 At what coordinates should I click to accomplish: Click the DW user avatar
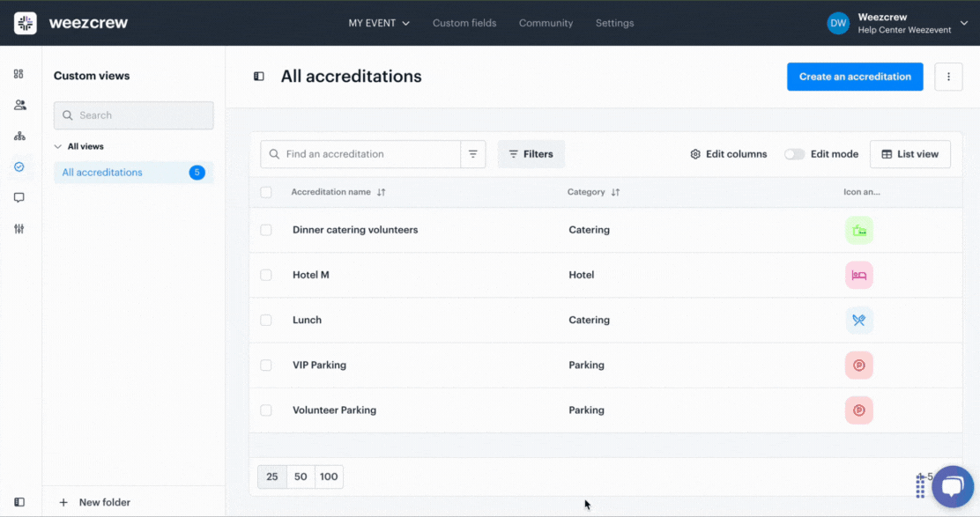click(838, 23)
